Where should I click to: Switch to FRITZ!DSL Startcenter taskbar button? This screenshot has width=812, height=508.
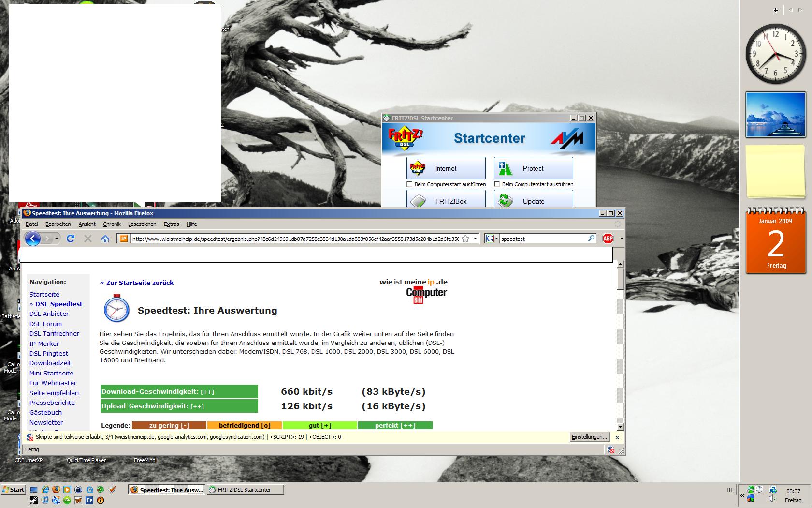[245, 490]
